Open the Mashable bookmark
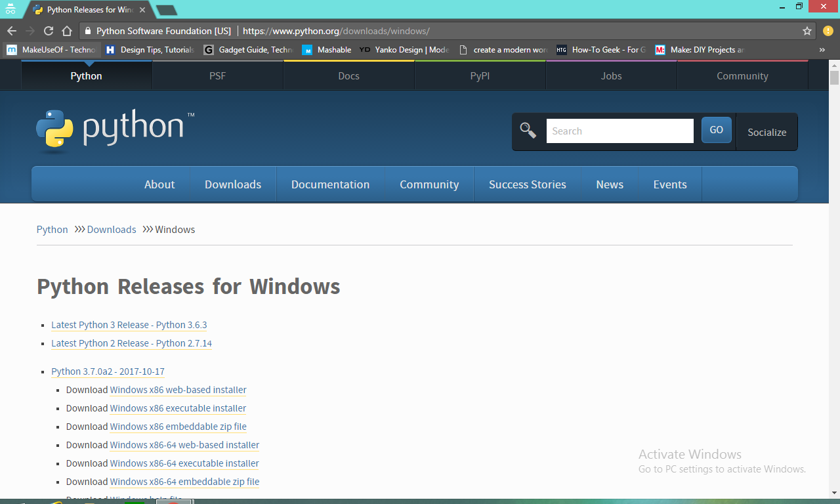 (328, 49)
